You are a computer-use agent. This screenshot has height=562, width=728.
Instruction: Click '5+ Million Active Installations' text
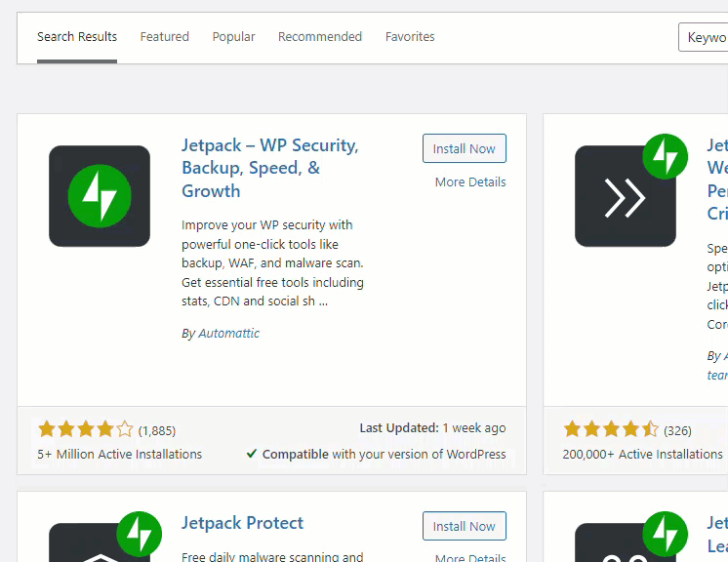[x=120, y=454]
